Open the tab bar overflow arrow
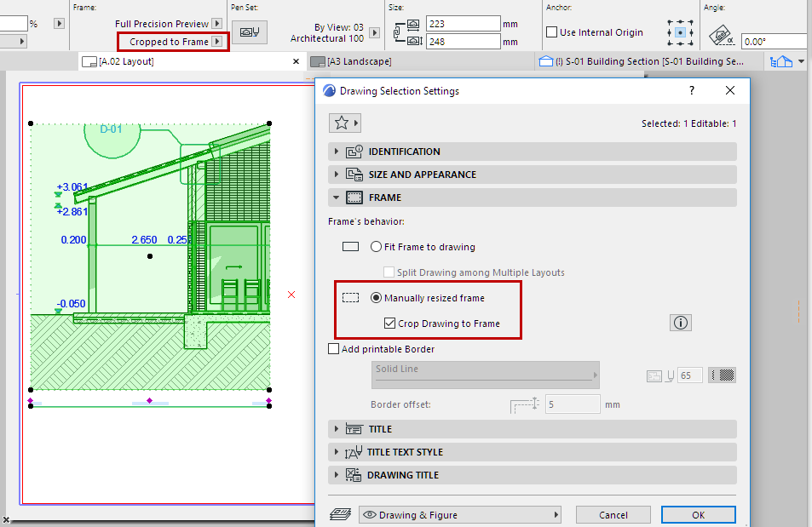The width and height of the screenshot is (812, 527). (x=802, y=61)
